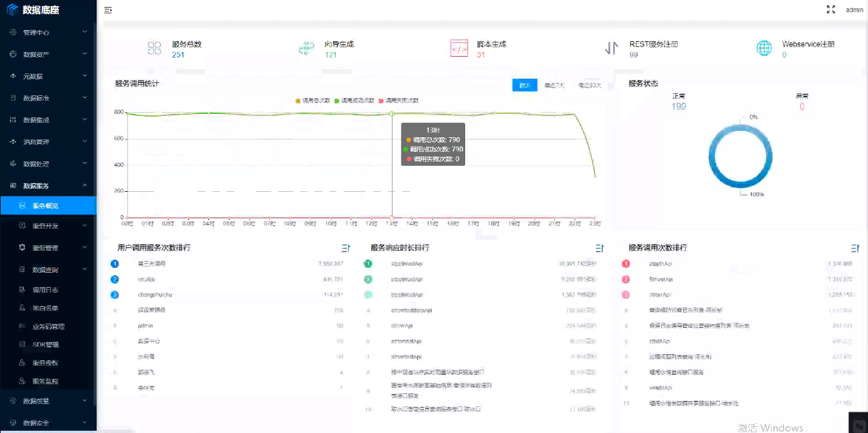Expand the 管理中心 sidebar menu
868x433 pixels.
pos(48,32)
